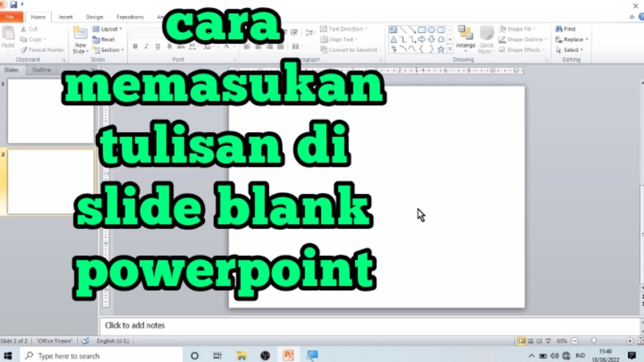Open Align Text options

pos(339,40)
